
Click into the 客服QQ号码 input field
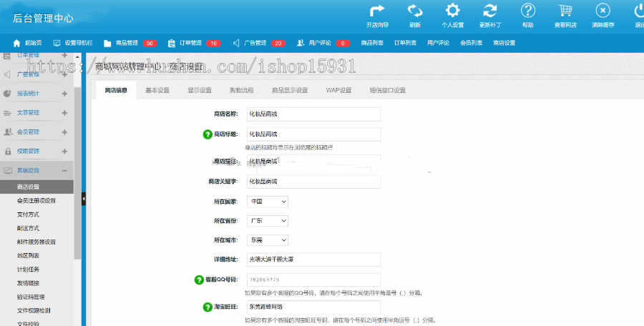click(314, 280)
